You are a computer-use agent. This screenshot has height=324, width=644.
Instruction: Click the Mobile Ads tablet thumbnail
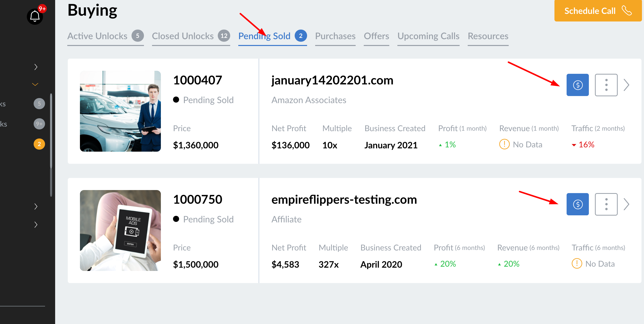coord(120,230)
